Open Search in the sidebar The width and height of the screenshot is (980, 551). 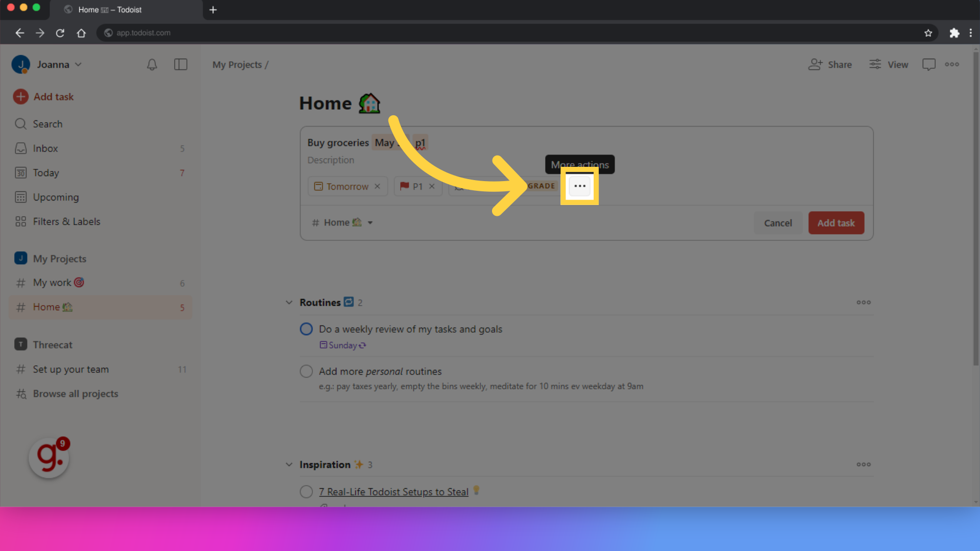coord(100,124)
